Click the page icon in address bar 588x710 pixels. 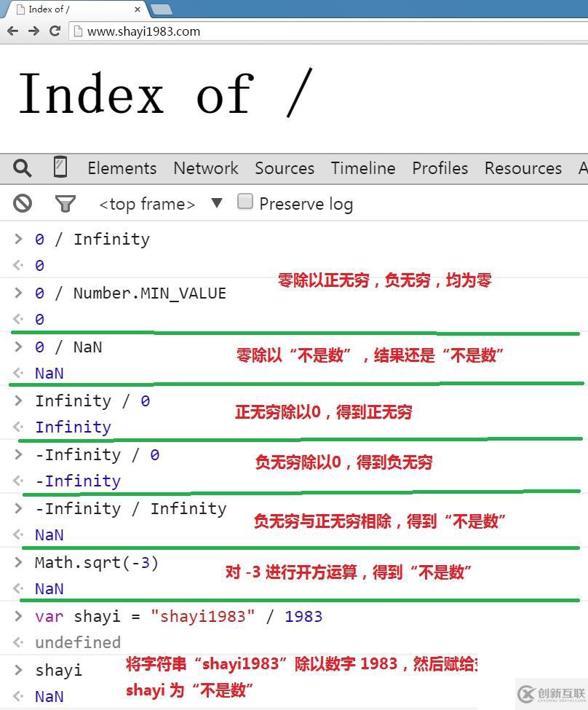click(79, 31)
